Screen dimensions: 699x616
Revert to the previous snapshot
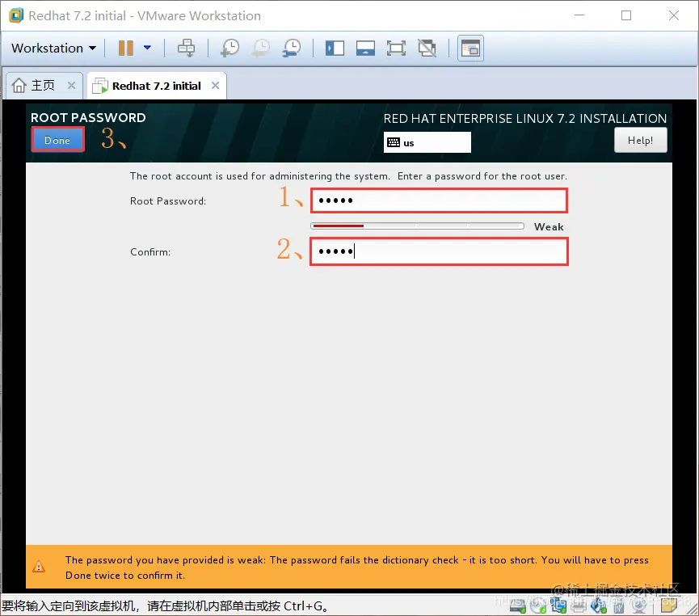tap(261, 48)
